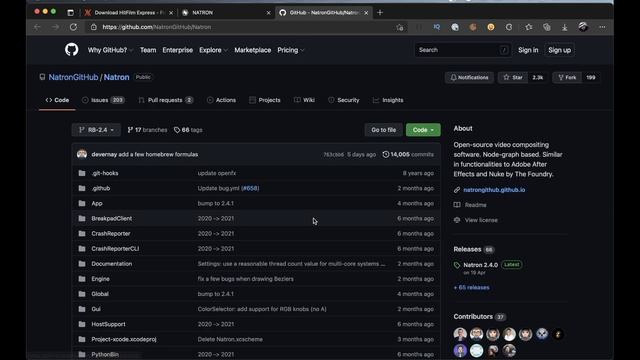Click tag icon next to 66 tags

177,130
